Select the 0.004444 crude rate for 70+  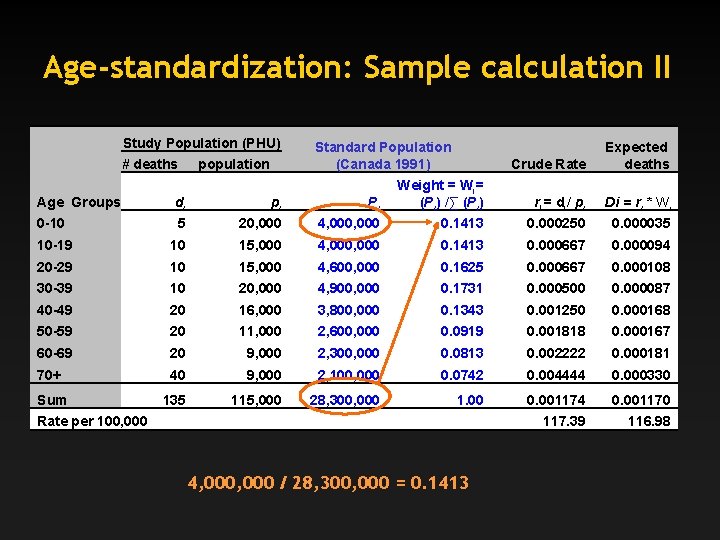click(x=556, y=375)
